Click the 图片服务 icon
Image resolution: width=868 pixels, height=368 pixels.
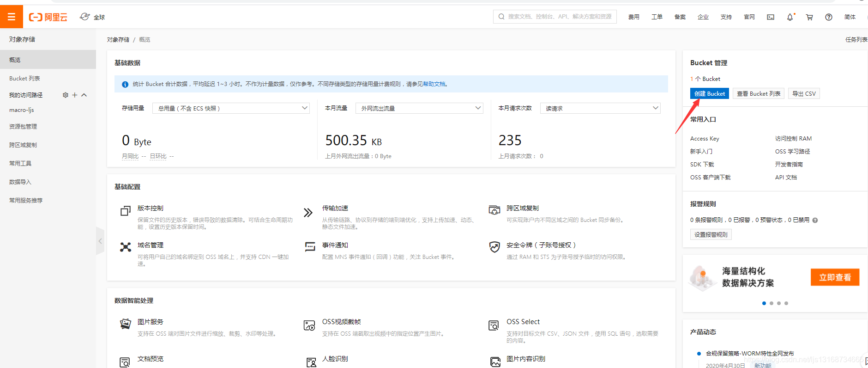(125, 324)
